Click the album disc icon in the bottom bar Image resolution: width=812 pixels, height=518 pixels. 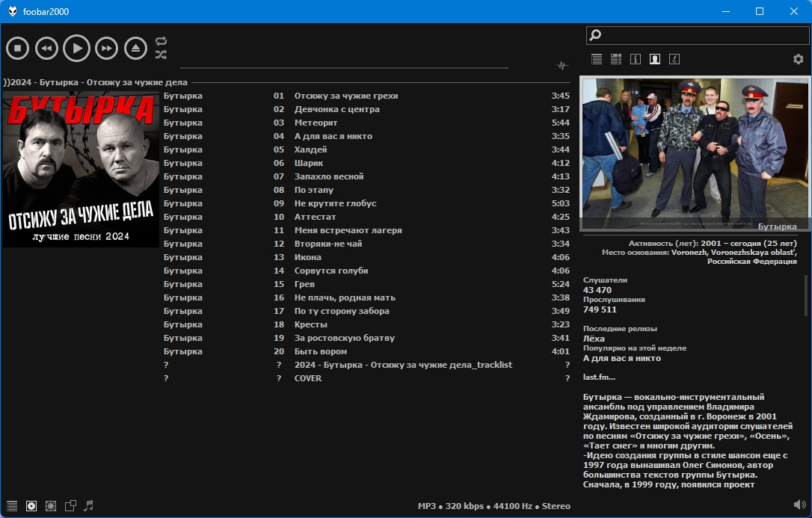31,506
